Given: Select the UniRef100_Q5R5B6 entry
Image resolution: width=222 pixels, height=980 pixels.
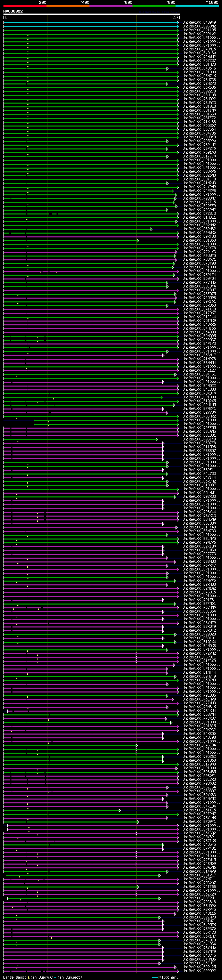Looking at the screenshot, I should [x=199, y=87].
